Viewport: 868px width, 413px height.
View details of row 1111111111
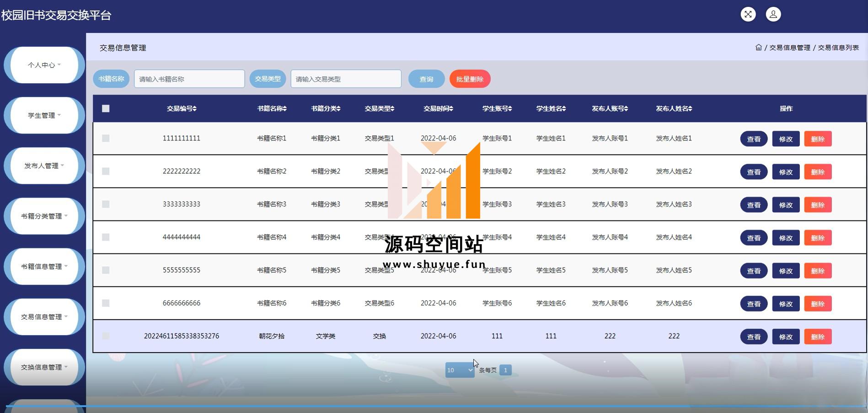pyautogui.click(x=754, y=139)
